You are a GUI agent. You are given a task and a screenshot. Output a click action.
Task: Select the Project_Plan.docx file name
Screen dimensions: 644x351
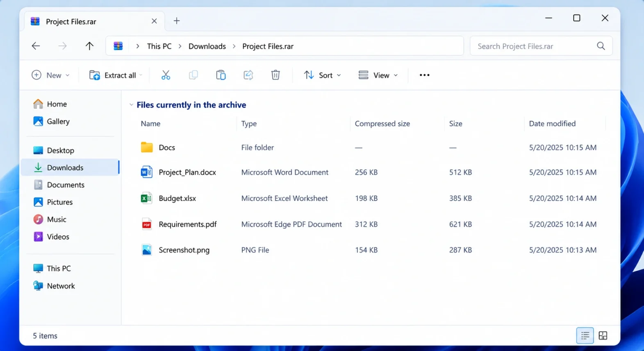(x=187, y=172)
